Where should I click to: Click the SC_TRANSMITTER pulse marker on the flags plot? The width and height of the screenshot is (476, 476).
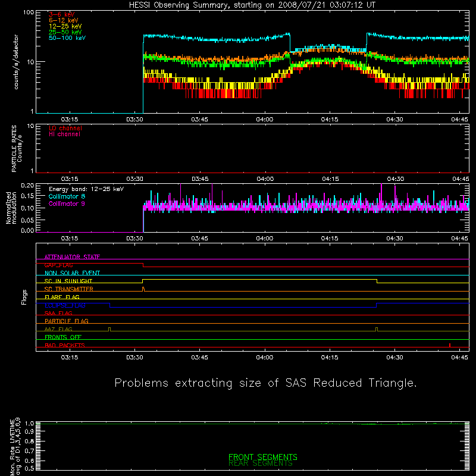coord(143,289)
